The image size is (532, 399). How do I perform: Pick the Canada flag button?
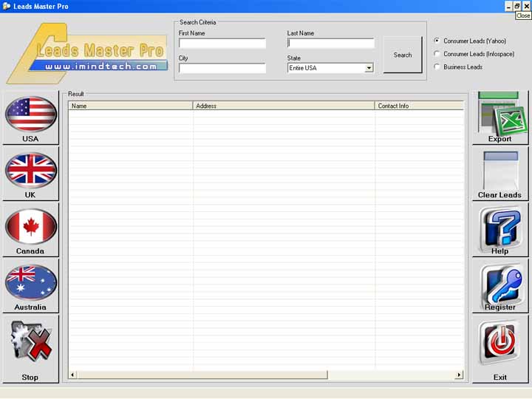(30, 231)
